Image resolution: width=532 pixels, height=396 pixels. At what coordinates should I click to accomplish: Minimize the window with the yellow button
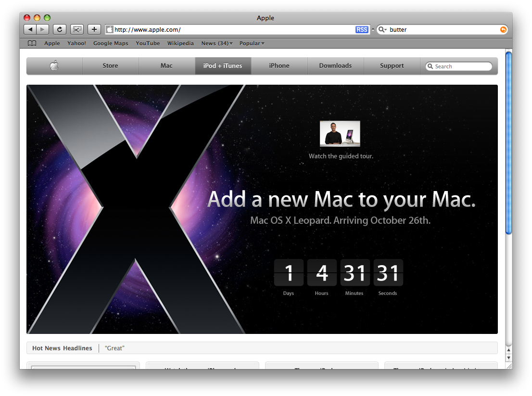(x=37, y=18)
